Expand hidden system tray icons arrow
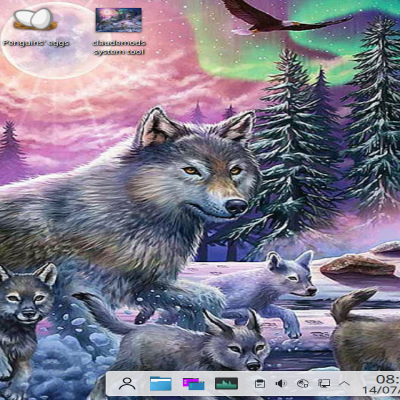The image size is (400, 400). tap(344, 384)
